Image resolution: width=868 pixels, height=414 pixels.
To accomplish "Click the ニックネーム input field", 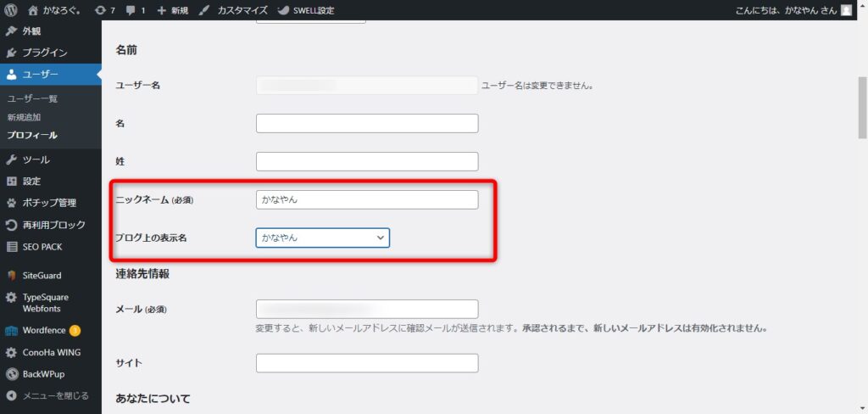I will click(x=366, y=199).
